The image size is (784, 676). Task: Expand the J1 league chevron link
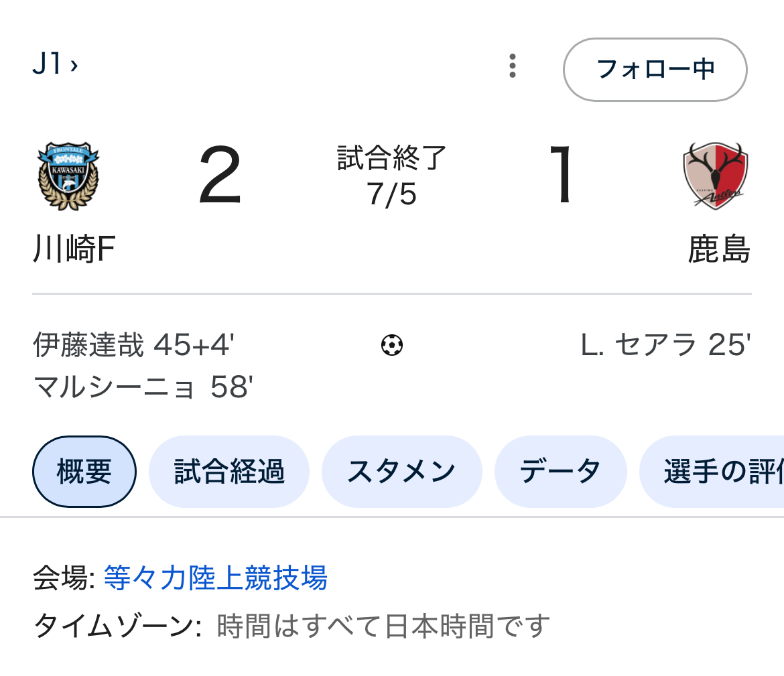tap(56, 65)
